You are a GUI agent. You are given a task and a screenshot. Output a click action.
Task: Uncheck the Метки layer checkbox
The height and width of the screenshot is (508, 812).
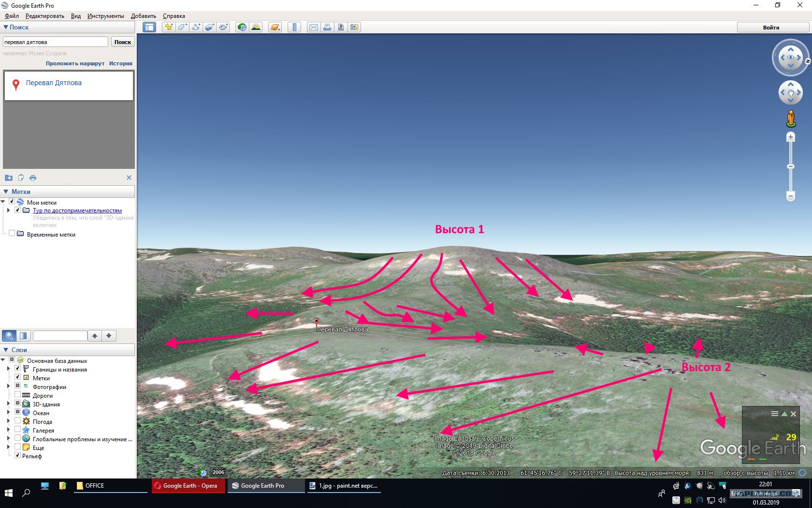click(17, 377)
